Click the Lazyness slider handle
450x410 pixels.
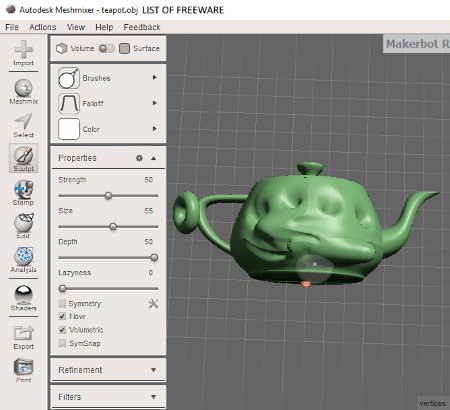tap(62, 289)
